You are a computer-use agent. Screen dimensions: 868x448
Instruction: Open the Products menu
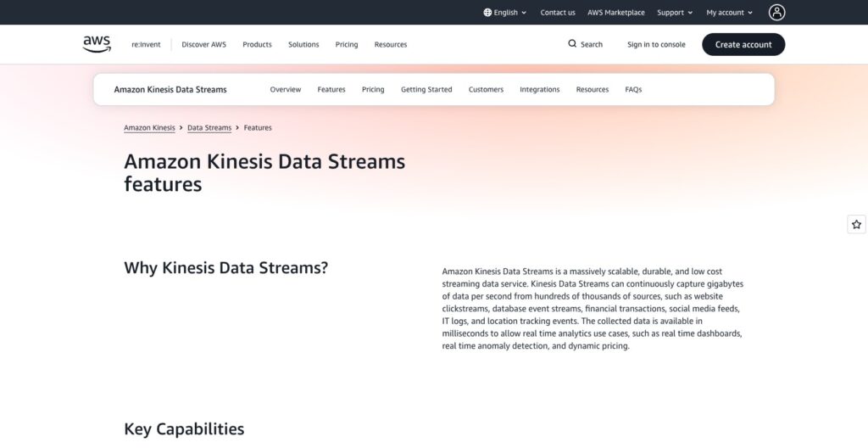257,44
